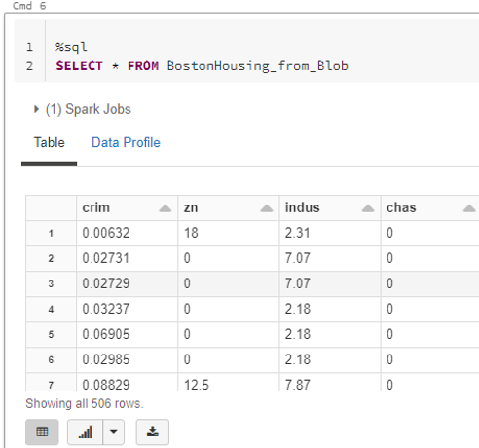The height and width of the screenshot is (448, 479).
Task: Sort by indus column arrow
Action: (368, 208)
